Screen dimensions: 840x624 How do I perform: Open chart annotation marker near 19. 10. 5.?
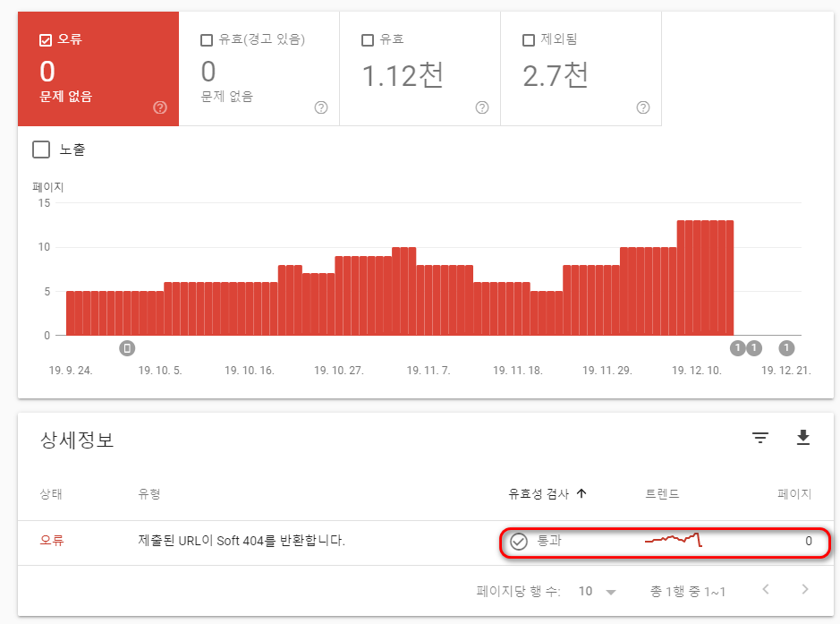click(x=127, y=348)
